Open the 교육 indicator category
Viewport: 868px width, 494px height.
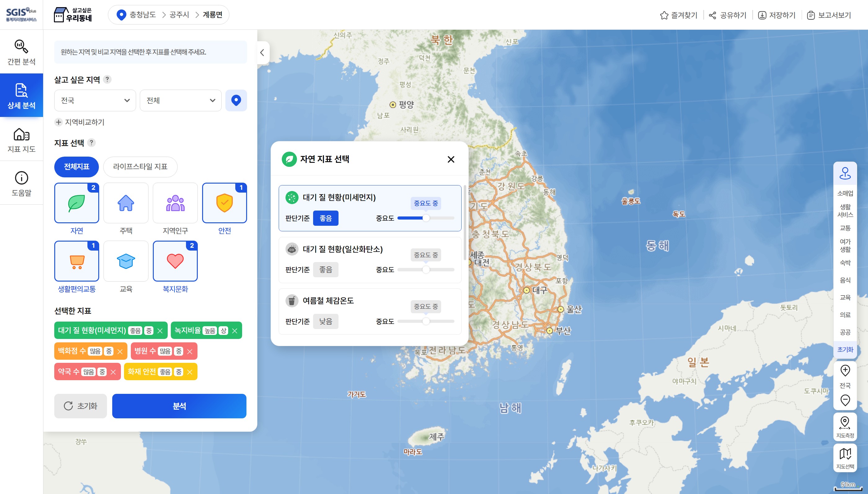[126, 261]
